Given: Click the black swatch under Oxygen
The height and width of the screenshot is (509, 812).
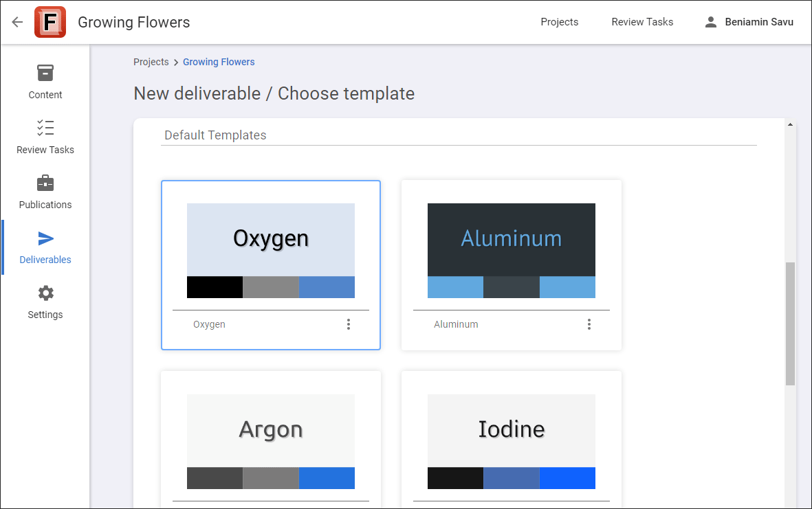Looking at the screenshot, I should (215, 287).
